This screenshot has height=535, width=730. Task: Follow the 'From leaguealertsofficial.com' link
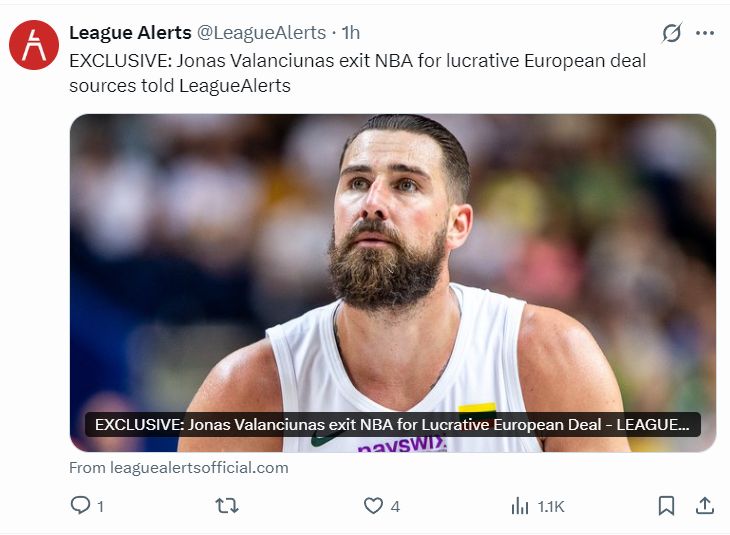pyautogui.click(x=179, y=467)
